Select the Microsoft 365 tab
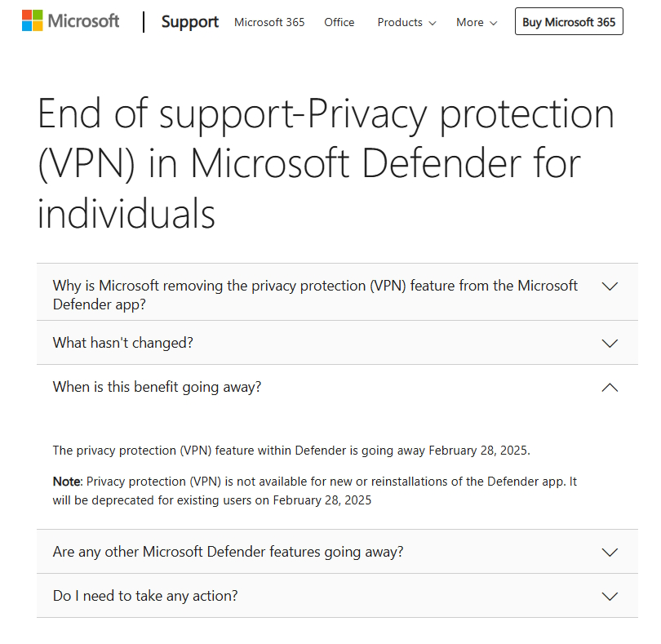The width and height of the screenshot is (661, 644). pyautogui.click(x=269, y=23)
